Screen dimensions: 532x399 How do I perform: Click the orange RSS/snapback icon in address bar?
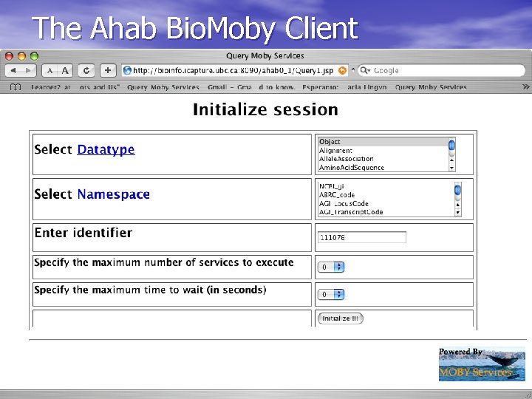tap(343, 70)
